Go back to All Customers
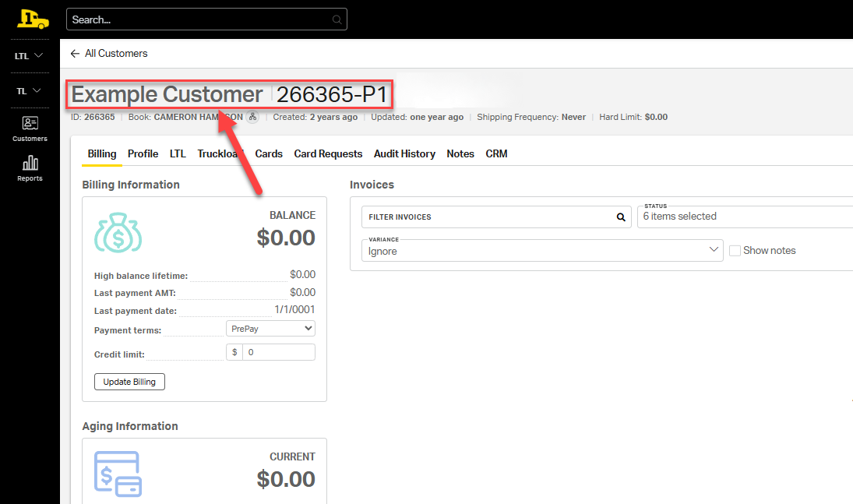The image size is (853, 504). click(x=116, y=53)
